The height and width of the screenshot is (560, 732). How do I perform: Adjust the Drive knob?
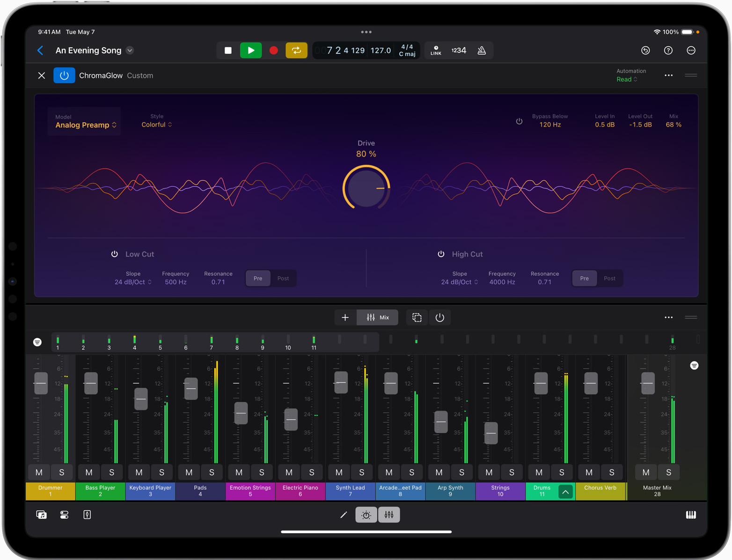pyautogui.click(x=366, y=187)
